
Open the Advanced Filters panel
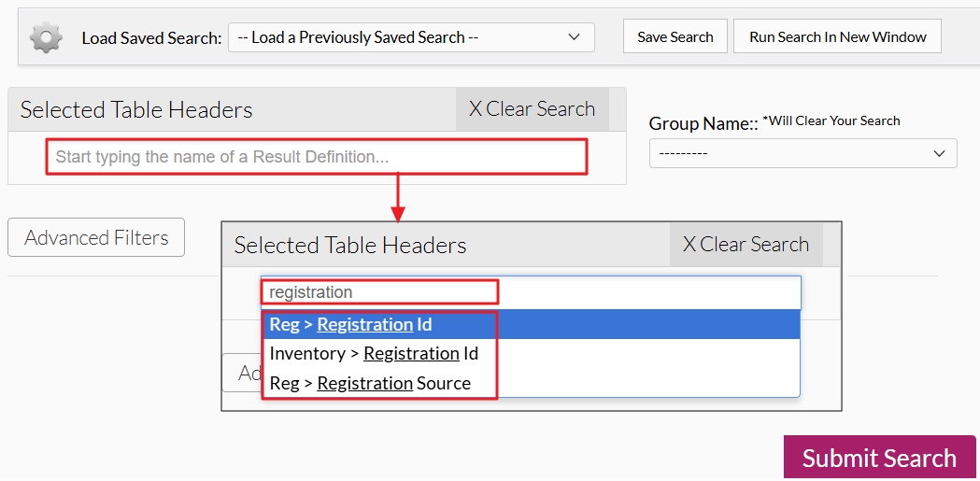96,238
